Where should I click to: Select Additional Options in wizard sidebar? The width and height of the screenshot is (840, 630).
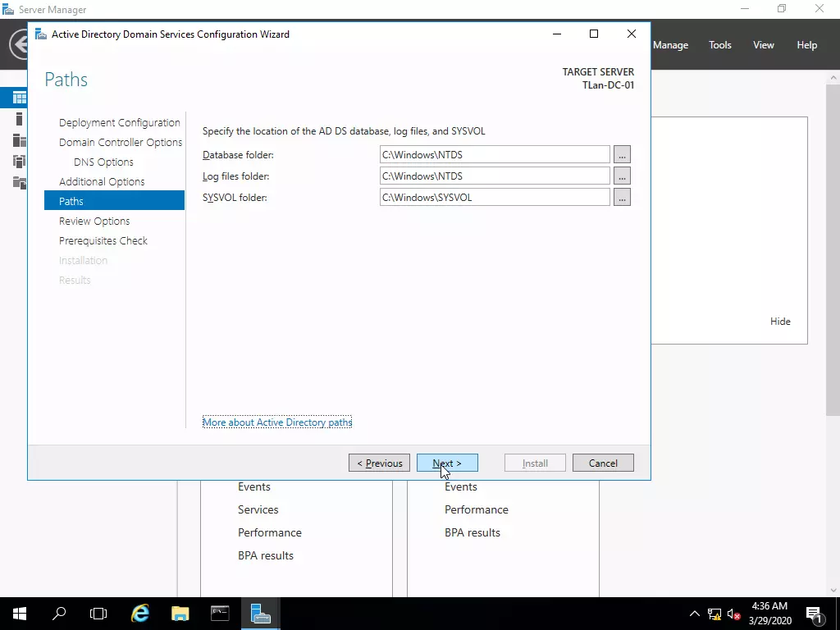(x=102, y=182)
